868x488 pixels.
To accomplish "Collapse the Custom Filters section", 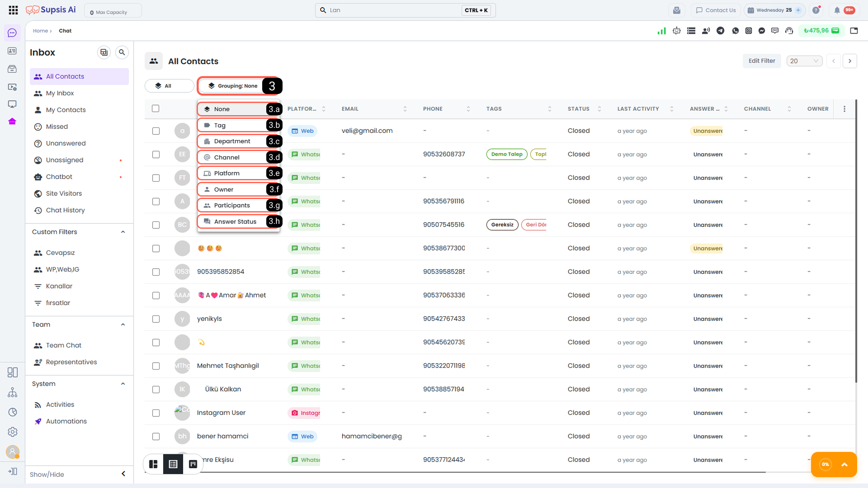I will point(123,232).
